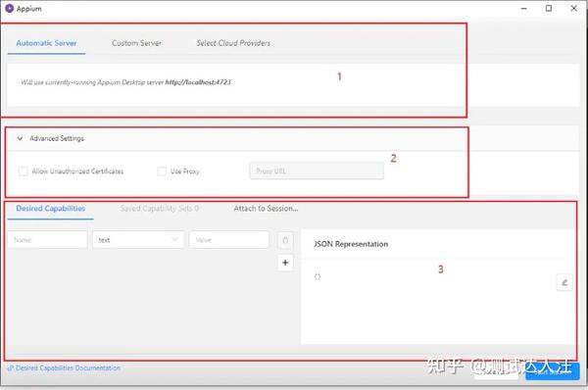The image size is (588, 390).
Task: Click into the Proxy URL field
Action: tap(317, 171)
